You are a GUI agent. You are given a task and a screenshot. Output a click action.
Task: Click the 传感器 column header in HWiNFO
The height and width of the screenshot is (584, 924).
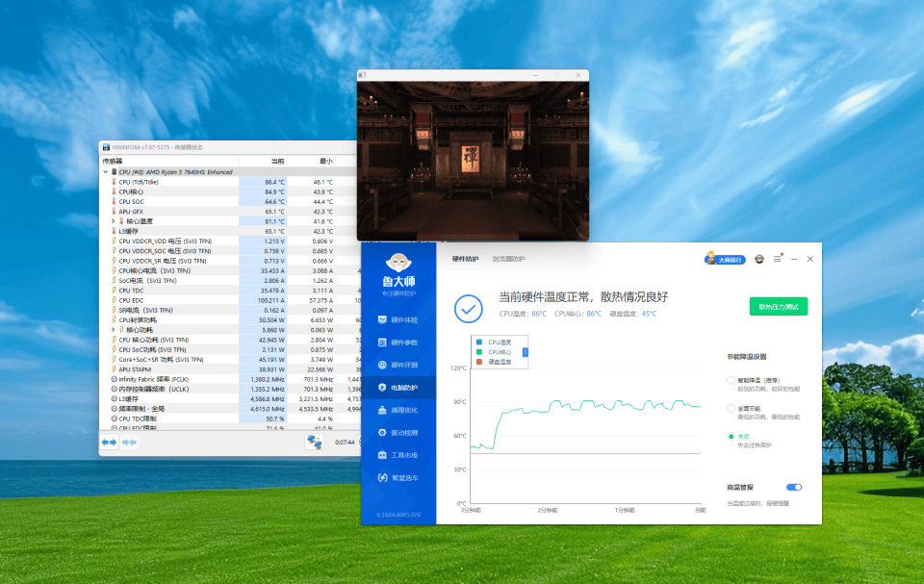pyautogui.click(x=168, y=161)
